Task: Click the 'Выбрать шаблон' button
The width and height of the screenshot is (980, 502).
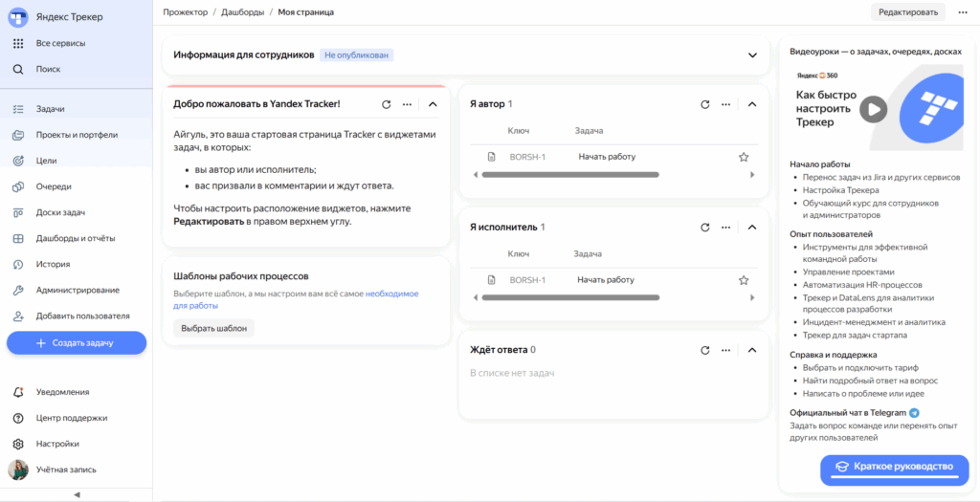Action: click(213, 328)
